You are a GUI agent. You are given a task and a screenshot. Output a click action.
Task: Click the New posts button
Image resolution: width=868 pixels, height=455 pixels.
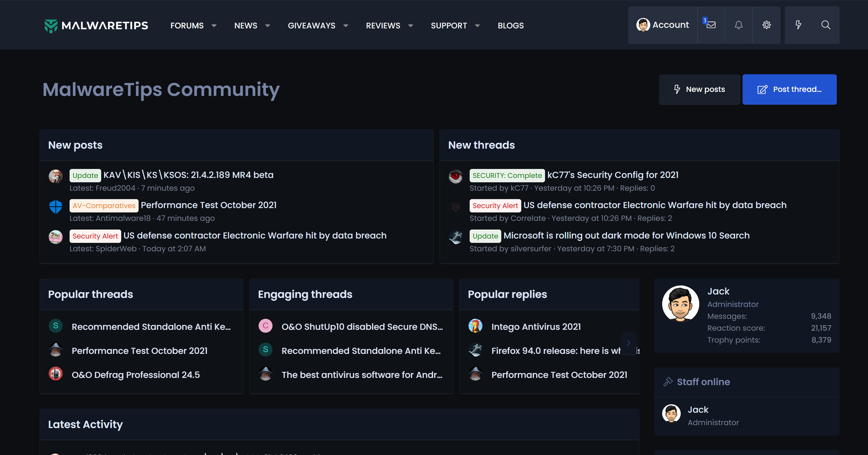pos(699,89)
